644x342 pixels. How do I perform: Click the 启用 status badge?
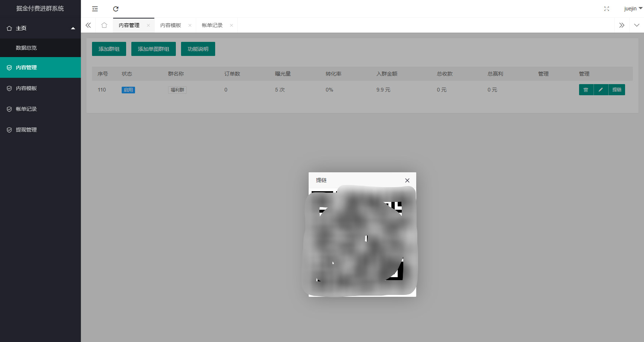[x=128, y=90]
